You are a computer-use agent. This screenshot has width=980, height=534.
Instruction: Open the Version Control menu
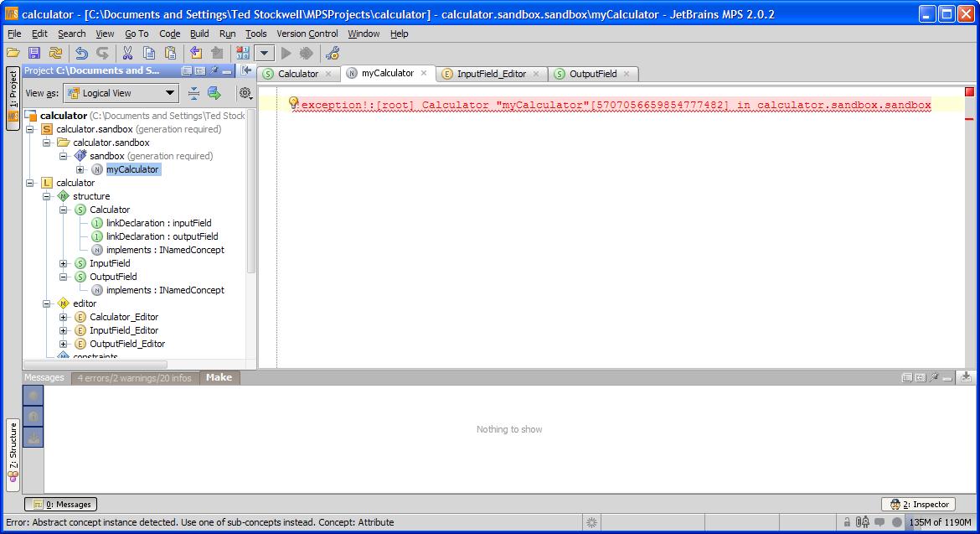click(x=307, y=34)
